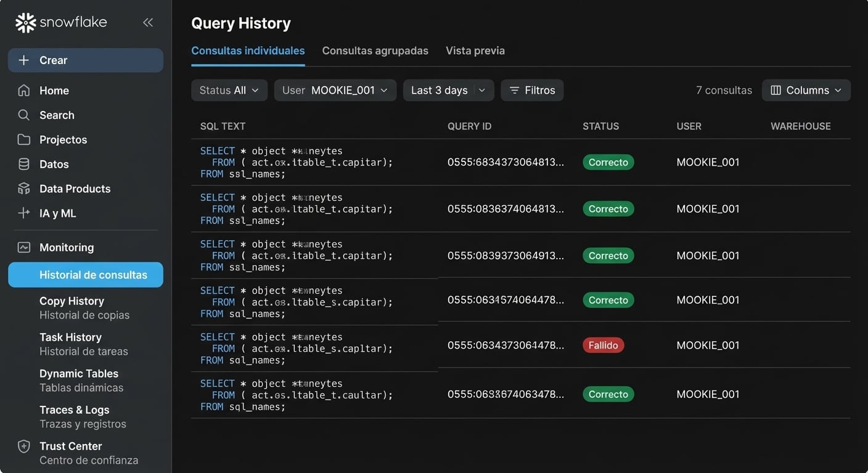
Task: Open Filtros button
Action: [532, 91]
